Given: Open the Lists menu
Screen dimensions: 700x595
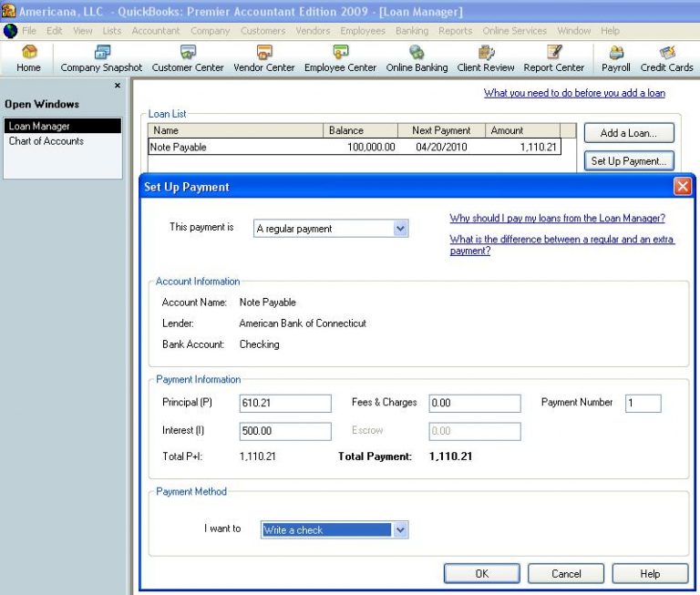Looking at the screenshot, I should (x=111, y=31).
